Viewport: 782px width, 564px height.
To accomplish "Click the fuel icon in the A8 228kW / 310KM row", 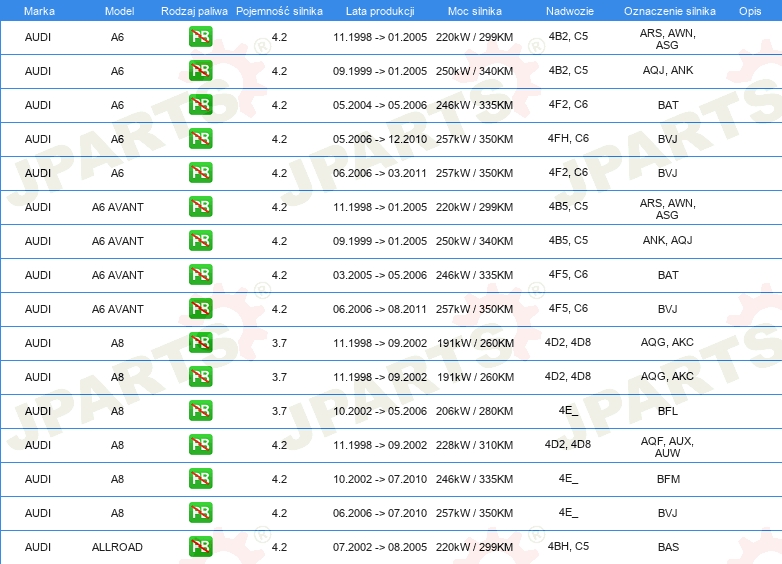I will click(x=200, y=444).
